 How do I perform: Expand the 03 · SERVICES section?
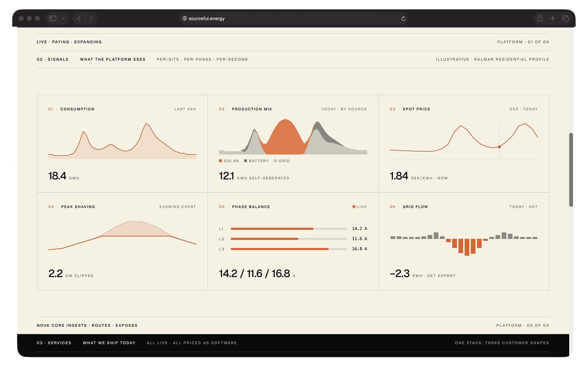pyautogui.click(x=54, y=342)
